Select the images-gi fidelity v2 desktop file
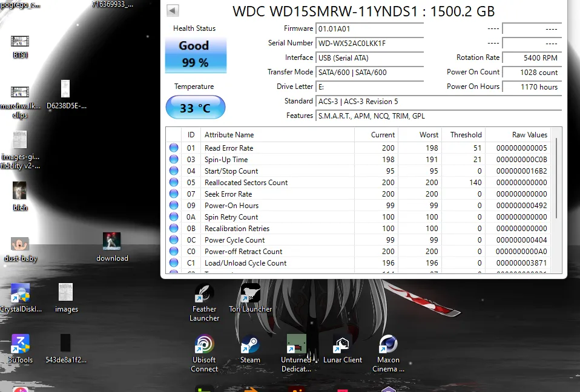 click(20, 150)
